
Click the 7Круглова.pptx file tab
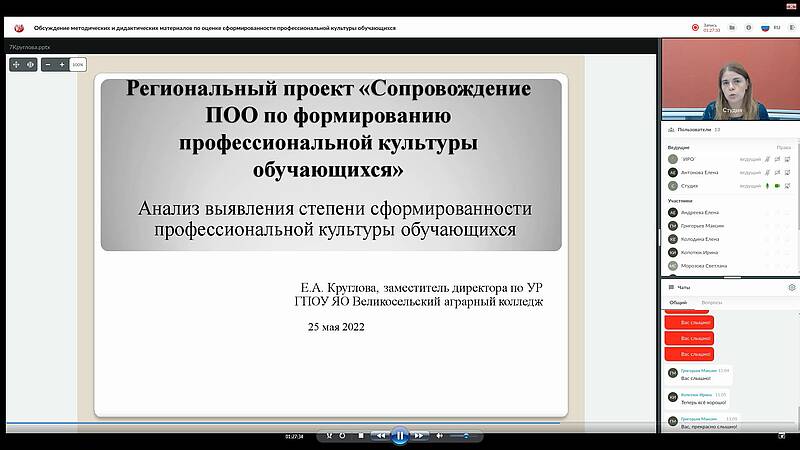pos(30,47)
